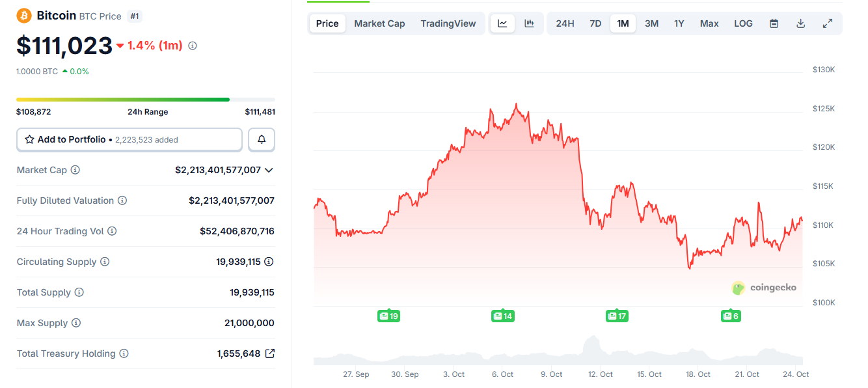Click the price alert bell icon
The width and height of the screenshot is (868, 388).
[262, 139]
